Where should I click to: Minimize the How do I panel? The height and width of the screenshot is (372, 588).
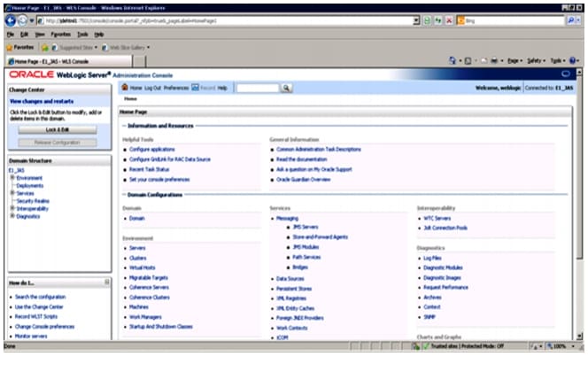tap(107, 282)
